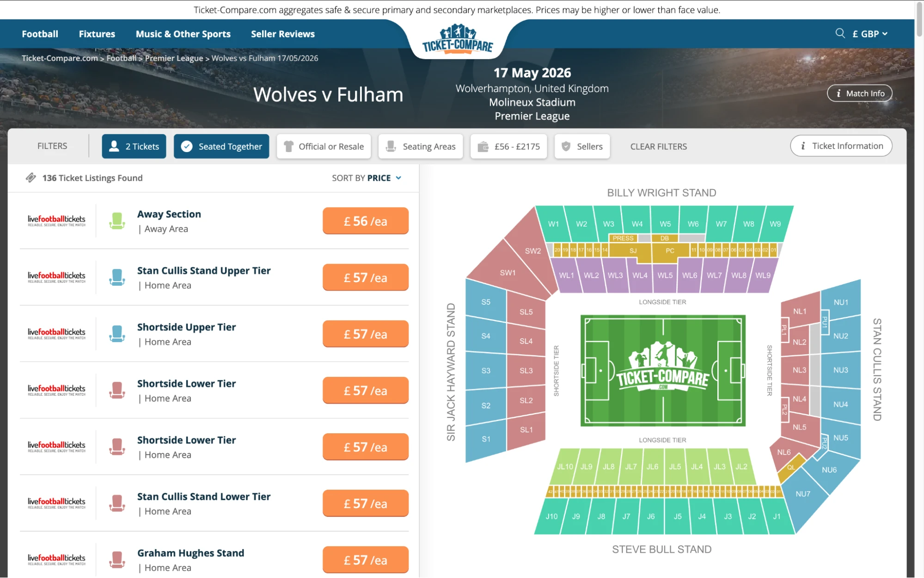Open the Sort by Price dropdown
This screenshot has width=924, height=578.
(x=365, y=178)
